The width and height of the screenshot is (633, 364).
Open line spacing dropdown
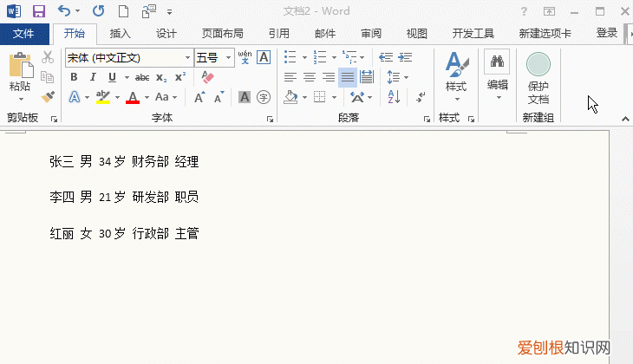click(398, 76)
